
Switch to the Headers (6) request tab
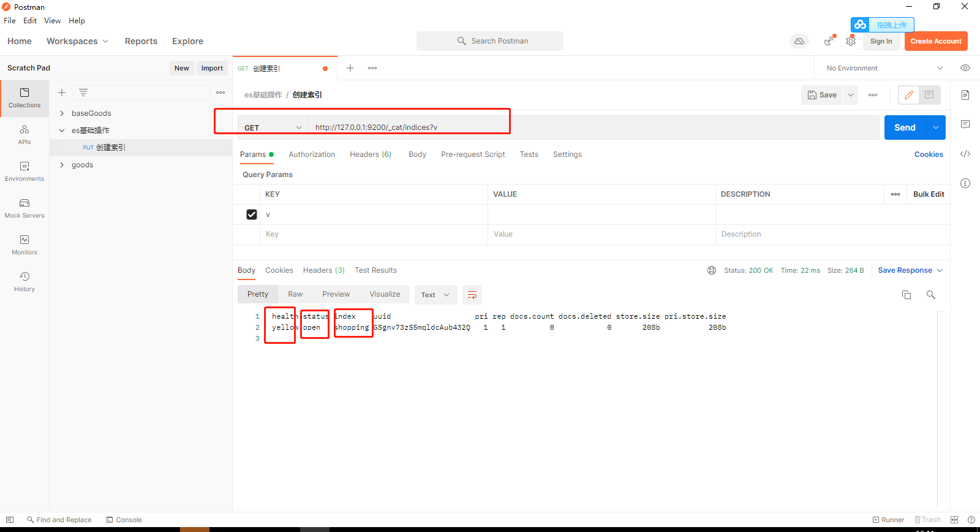point(371,154)
